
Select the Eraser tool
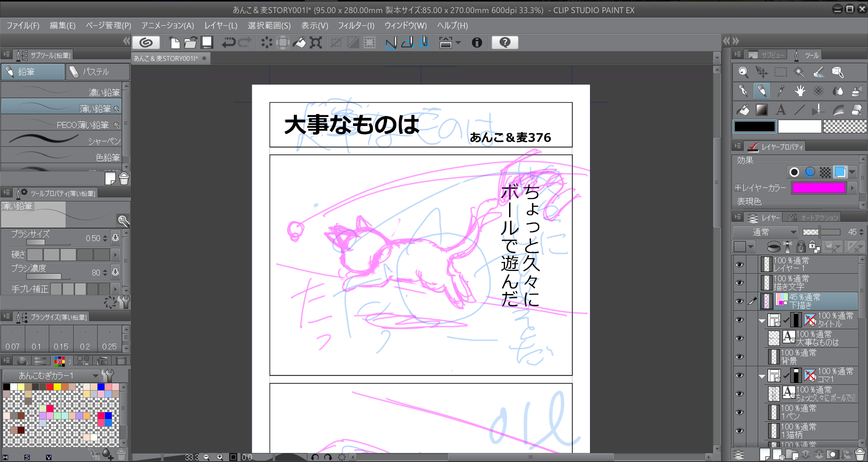tap(857, 110)
